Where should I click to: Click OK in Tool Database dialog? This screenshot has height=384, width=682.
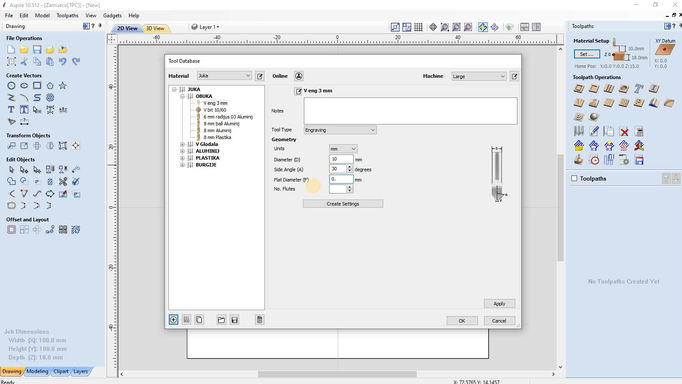(x=462, y=321)
